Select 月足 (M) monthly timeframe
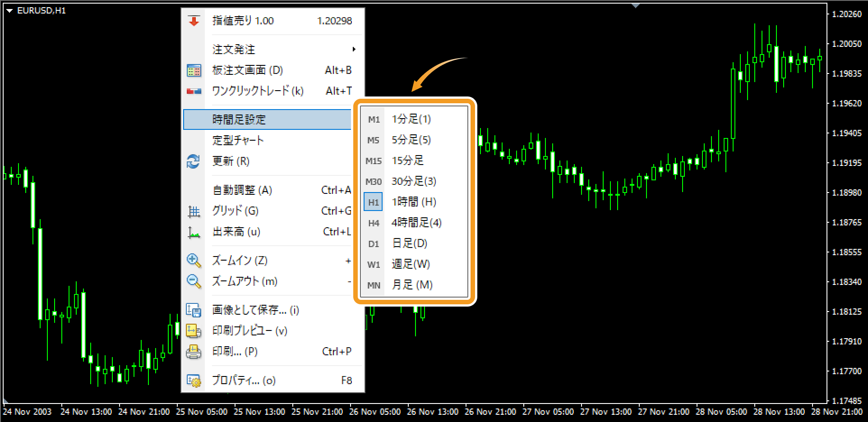This screenshot has width=868, height=422. pos(414,285)
